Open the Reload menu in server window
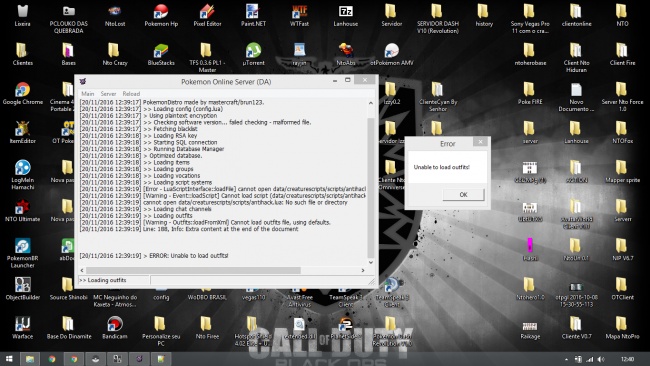The width and height of the screenshot is (650, 366). click(131, 94)
